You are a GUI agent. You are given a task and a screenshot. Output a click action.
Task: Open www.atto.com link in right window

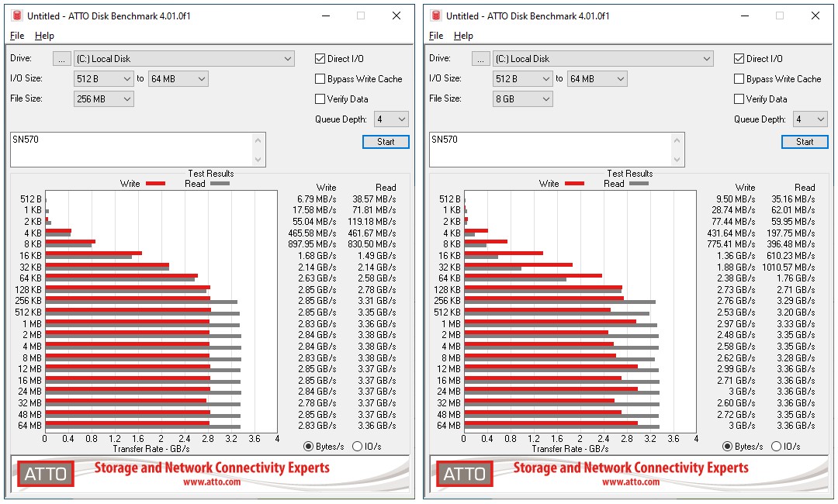click(x=631, y=482)
